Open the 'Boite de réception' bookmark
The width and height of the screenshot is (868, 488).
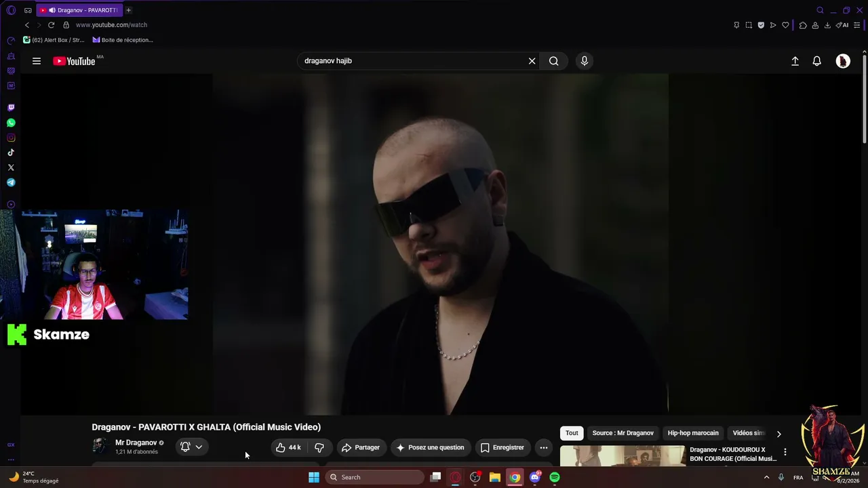click(123, 40)
